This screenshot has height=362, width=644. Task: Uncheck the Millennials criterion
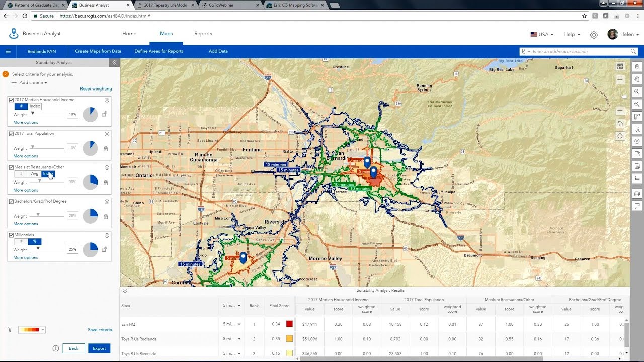[12, 235]
